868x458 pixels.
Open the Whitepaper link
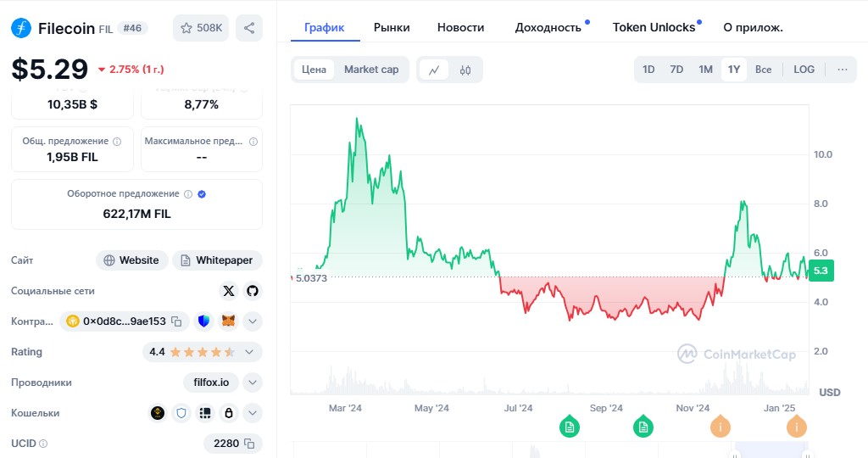[x=218, y=260]
